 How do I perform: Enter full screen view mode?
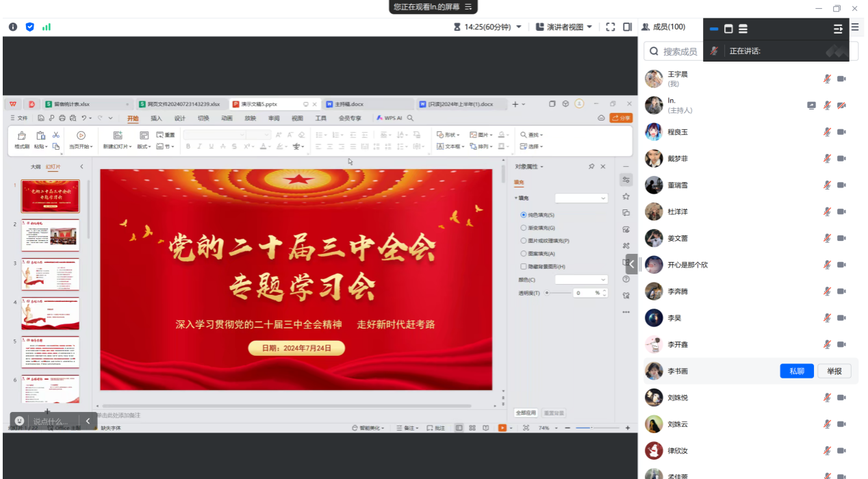(611, 27)
